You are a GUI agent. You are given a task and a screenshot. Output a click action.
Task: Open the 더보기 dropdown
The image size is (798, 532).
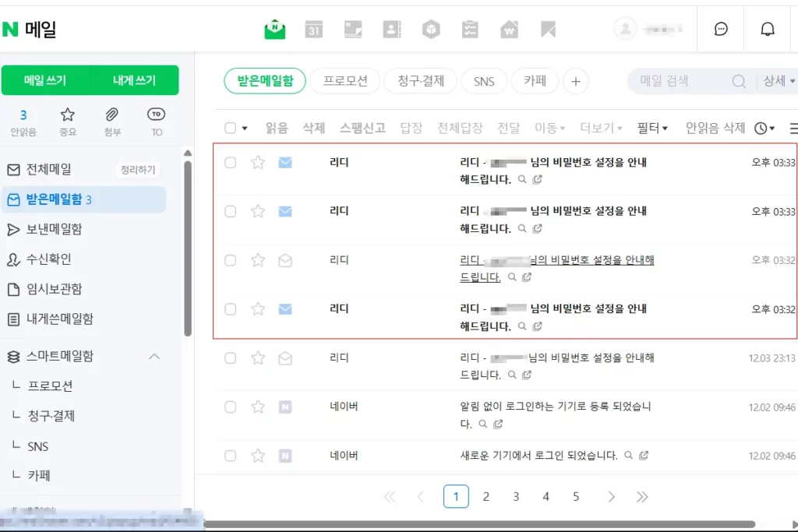[601, 128]
